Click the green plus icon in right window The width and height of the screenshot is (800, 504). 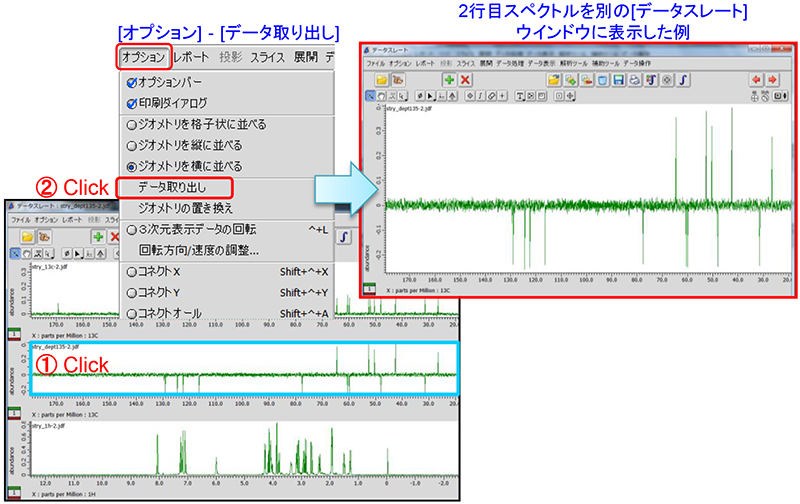click(450, 79)
